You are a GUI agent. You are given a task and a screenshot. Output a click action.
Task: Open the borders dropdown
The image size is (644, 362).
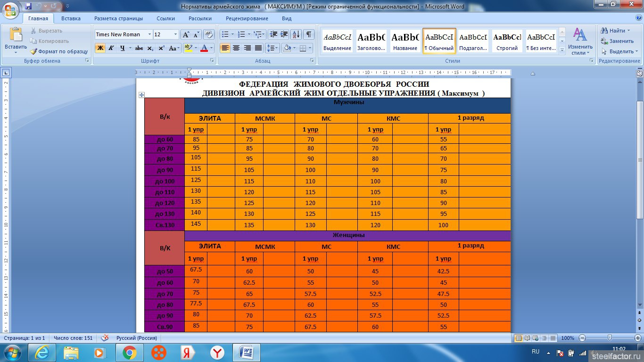(309, 48)
